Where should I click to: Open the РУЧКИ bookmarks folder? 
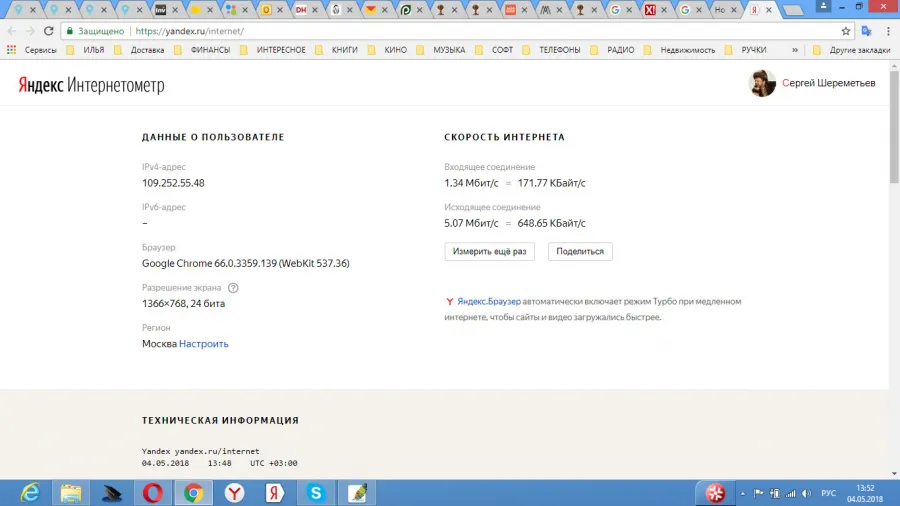pos(746,50)
